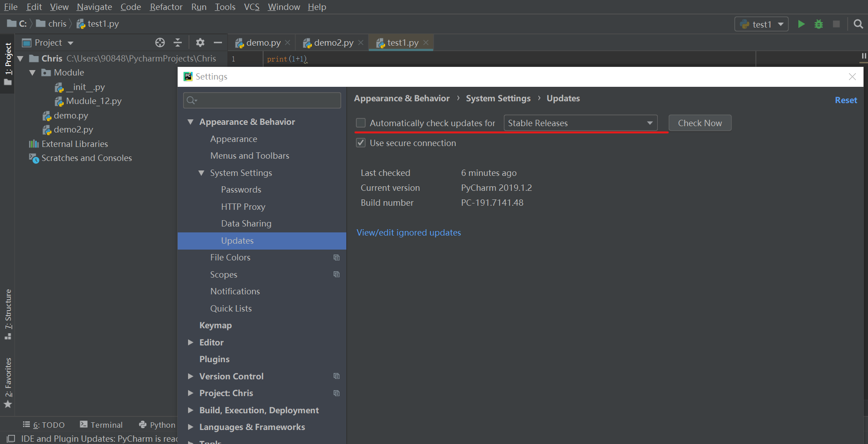The image size is (868, 444).
Task: Select Passwords in settings tree
Action: [241, 189]
